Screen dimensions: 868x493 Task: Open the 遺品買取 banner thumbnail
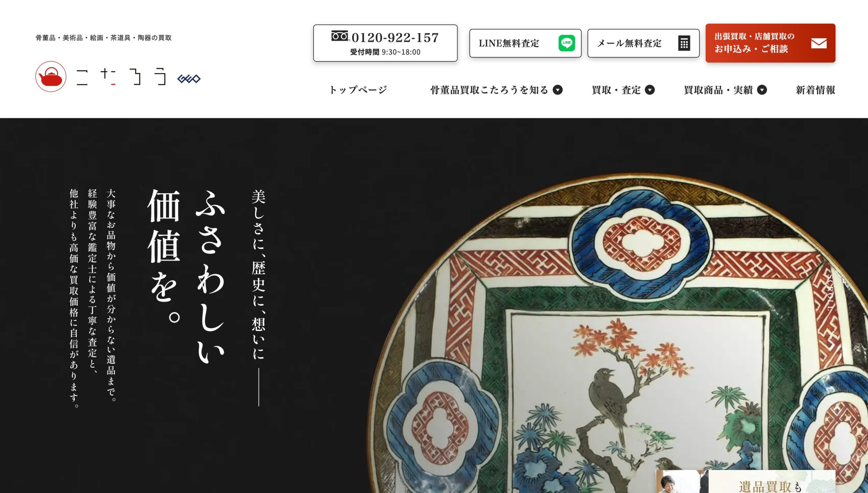pyautogui.click(x=745, y=481)
